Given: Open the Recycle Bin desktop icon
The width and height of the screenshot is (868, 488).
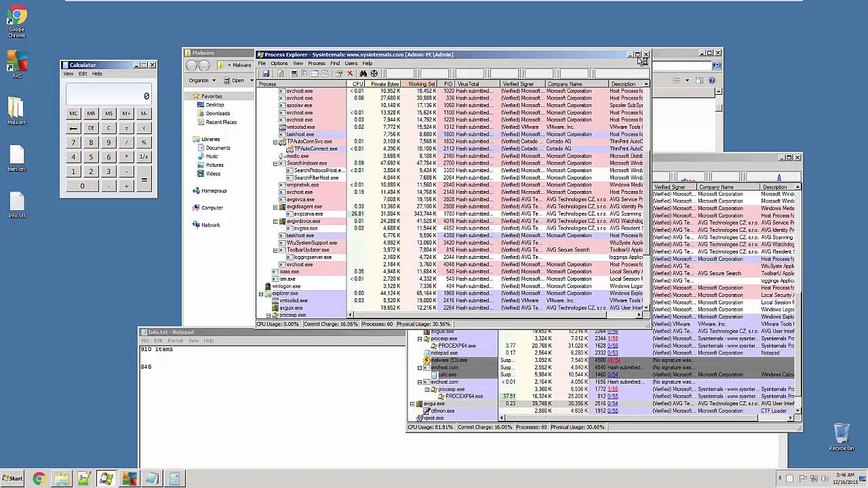Looking at the screenshot, I should click(841, 437).
